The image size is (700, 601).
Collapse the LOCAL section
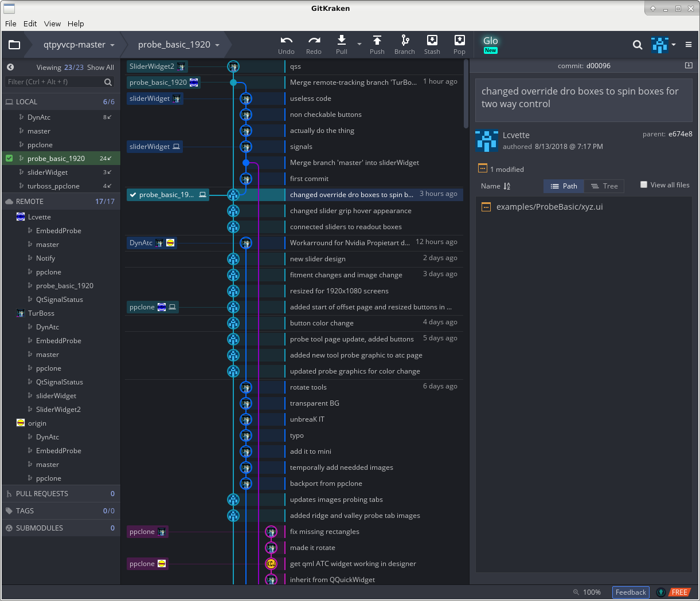tap(60, 101)
